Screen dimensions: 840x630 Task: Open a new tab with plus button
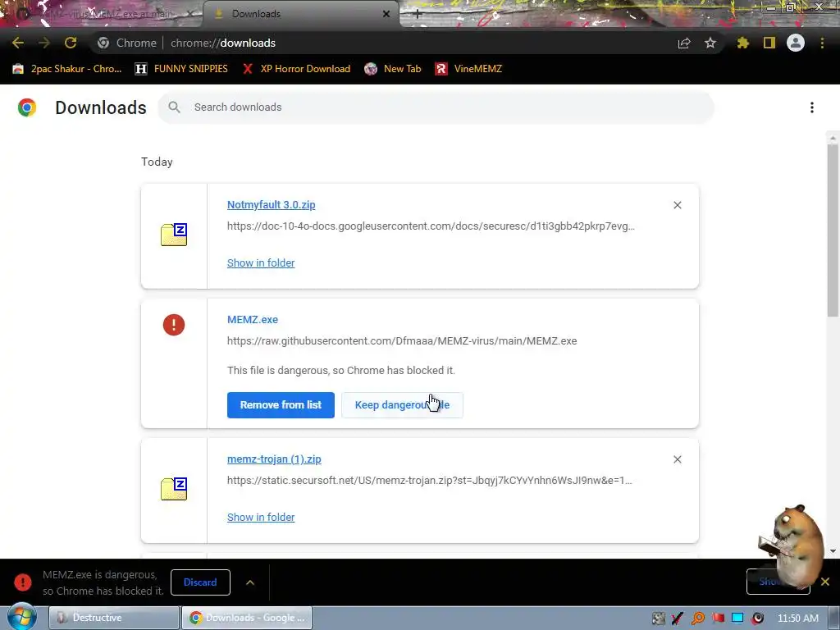(x=418, y=14)
